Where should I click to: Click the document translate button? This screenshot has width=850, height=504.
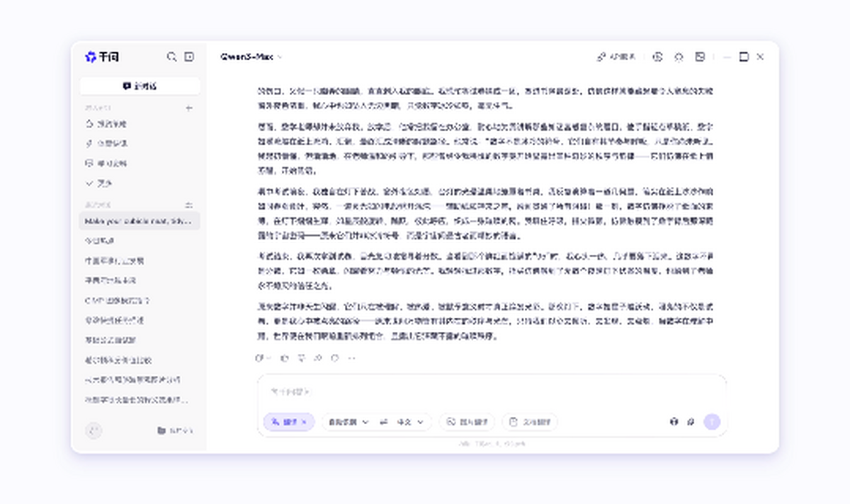tap(530, 422)
